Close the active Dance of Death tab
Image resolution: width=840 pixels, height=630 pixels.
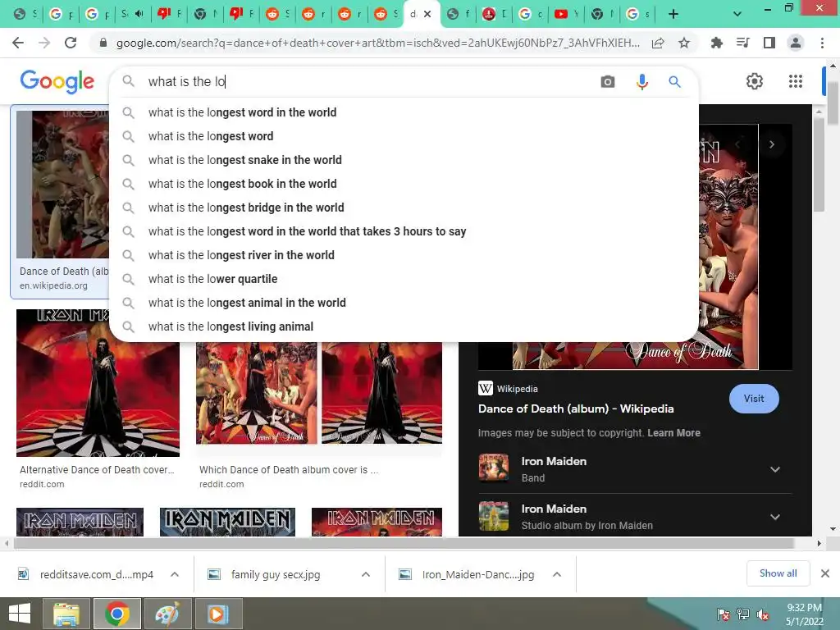427,14
